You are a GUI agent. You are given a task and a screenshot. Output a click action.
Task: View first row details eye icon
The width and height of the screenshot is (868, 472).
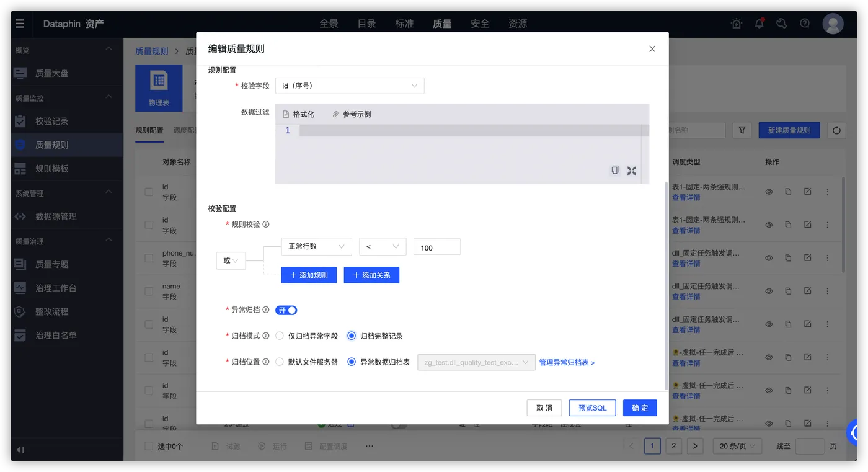[769, 192]
